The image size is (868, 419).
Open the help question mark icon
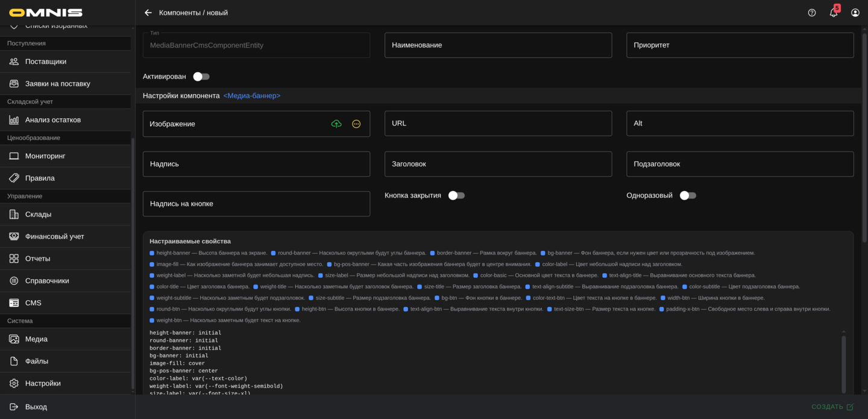812,13
